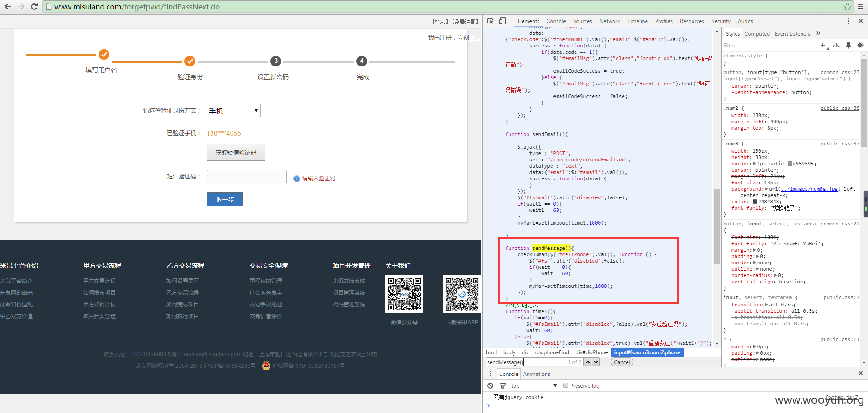Open console filter funnel icon
The width and height of the screenshot is (868, 413).
click(x=503, y=385)
